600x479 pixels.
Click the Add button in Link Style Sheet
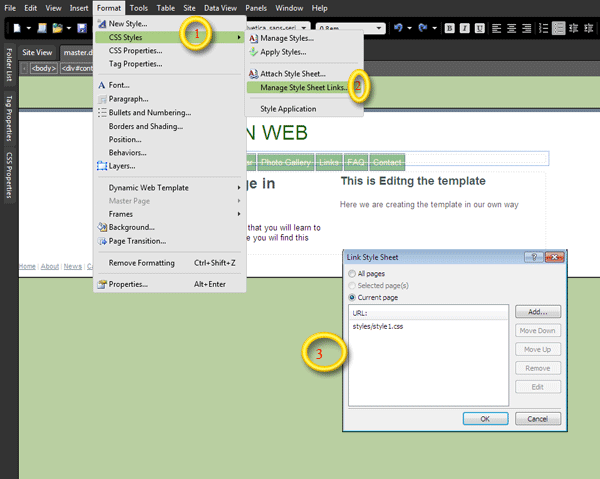click(538, 312)
